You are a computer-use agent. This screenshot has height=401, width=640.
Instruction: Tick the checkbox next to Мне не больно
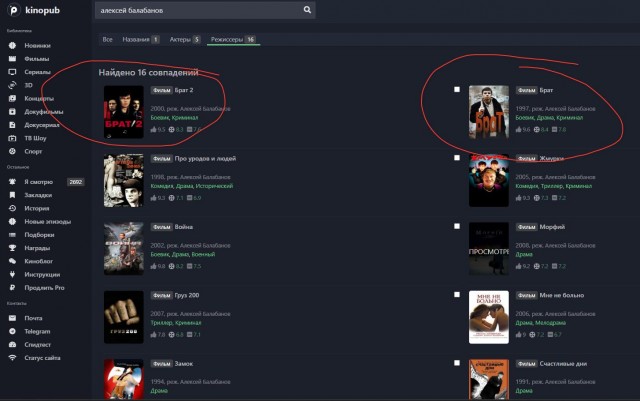pos(457,294)
